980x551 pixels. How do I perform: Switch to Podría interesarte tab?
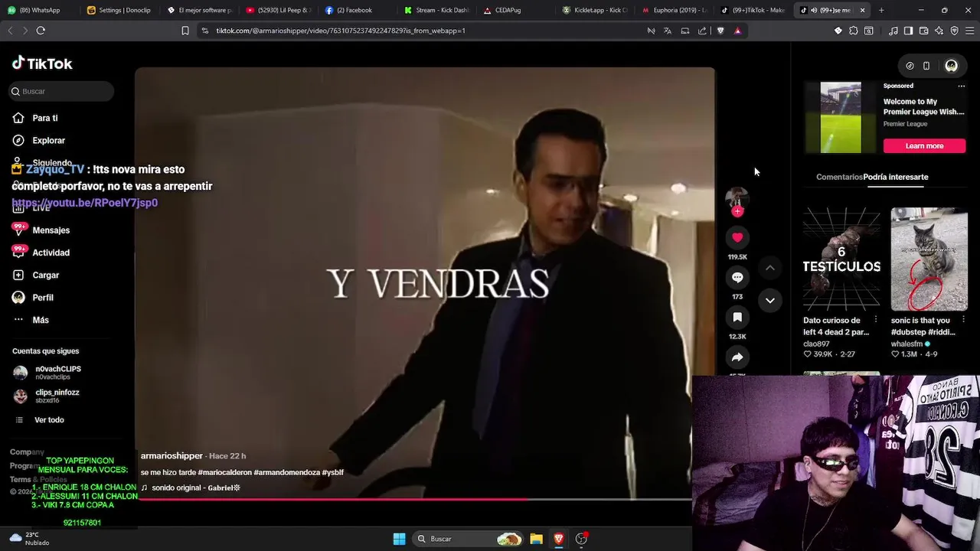(x=896, y=177)
